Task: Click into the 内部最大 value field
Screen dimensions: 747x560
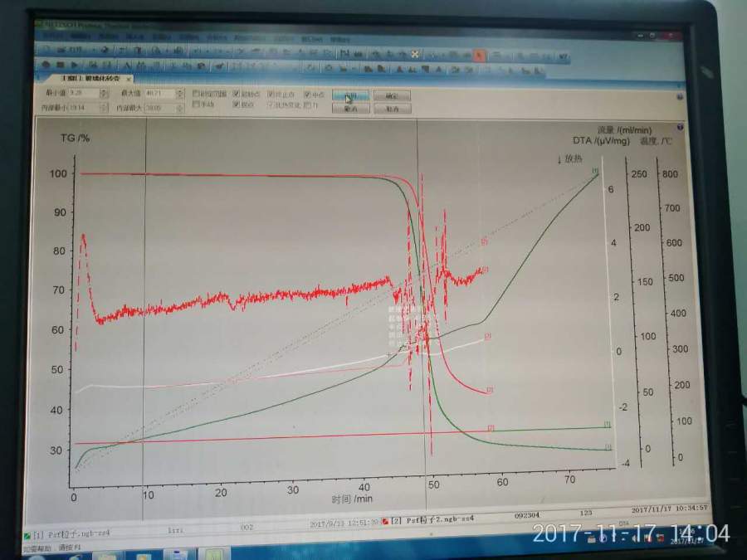Action: (x=160, y=108)
